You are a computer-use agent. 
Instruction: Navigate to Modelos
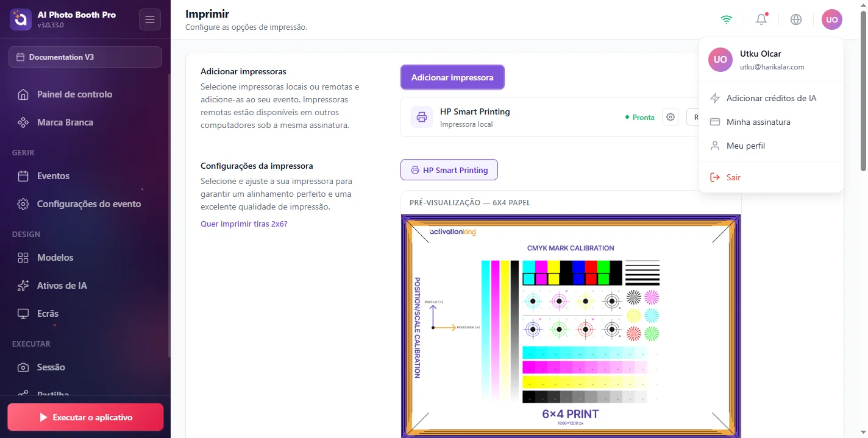[x=85, y=258]
